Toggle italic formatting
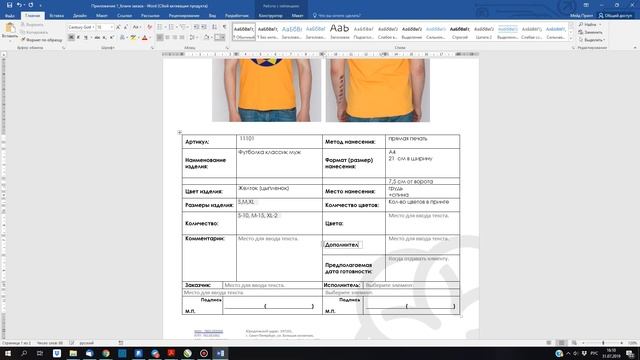The width and height of the screenshot is (640, 360). (78, 37)
